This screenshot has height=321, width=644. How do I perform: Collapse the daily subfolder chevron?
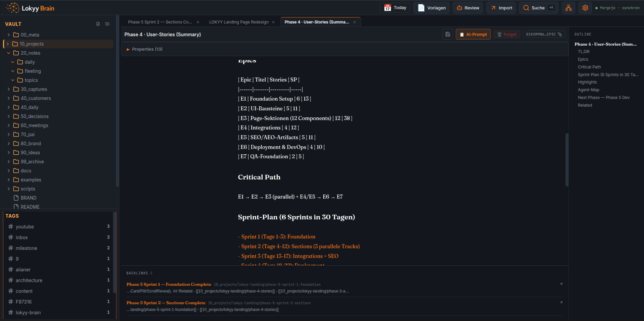point(13,62)
